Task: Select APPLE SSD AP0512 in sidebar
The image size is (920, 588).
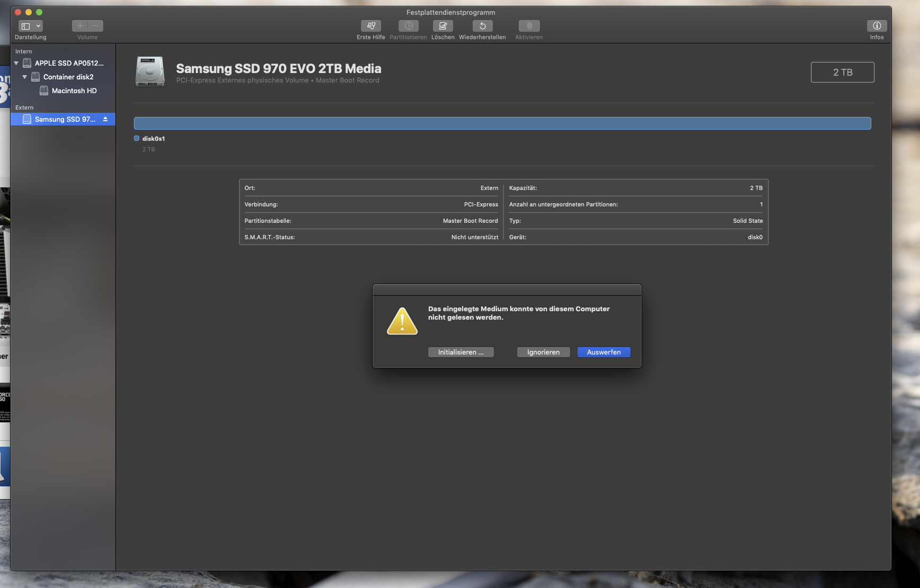Action: (62, 63)
